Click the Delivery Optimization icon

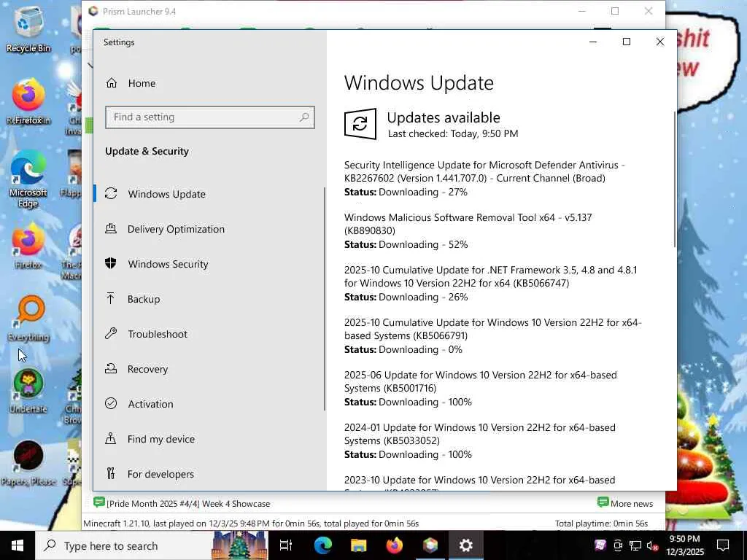[x=111, y=228]
